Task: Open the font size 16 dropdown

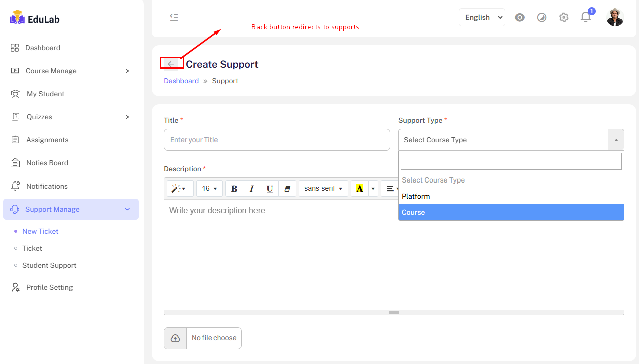Action: click(x=209, y=189)
